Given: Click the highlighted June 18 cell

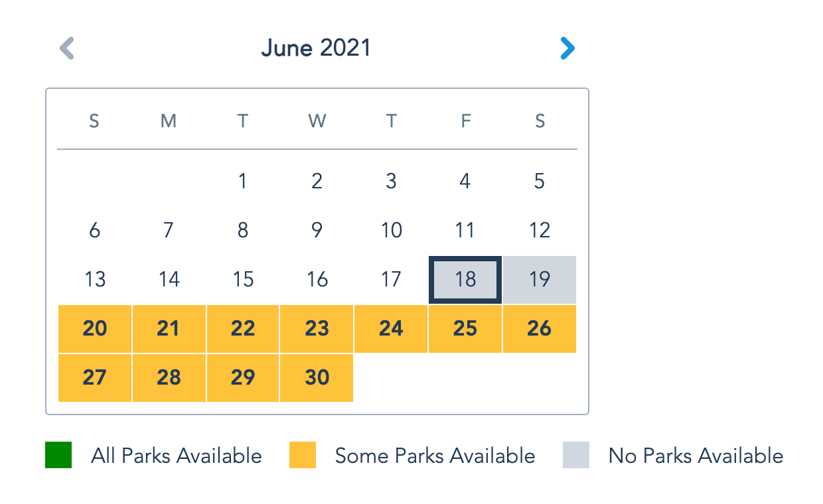Looking at the screenshot, I should (465, 280).
